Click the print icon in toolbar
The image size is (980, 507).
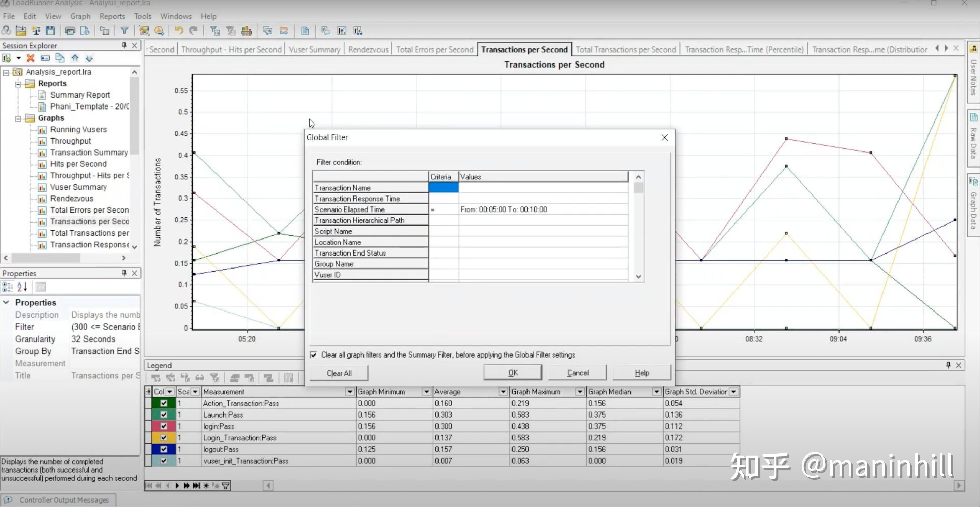[x=70, y=31]
